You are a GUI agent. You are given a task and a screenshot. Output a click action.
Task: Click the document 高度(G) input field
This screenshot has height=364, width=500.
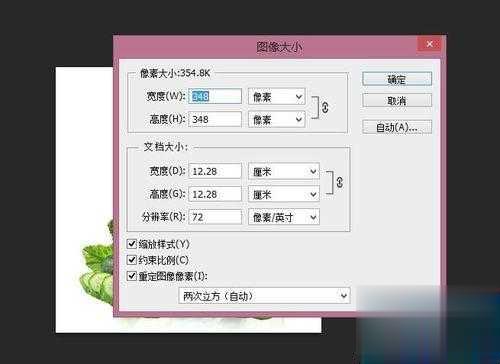pos(215,194)
